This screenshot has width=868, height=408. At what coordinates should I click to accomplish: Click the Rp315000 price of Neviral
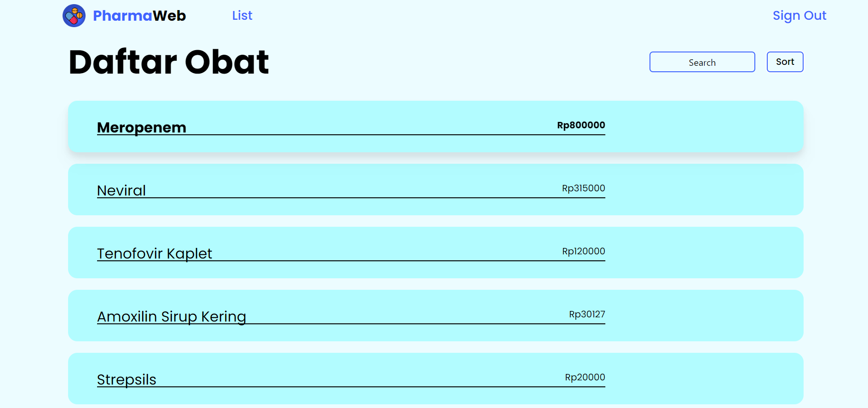(583, 188)
